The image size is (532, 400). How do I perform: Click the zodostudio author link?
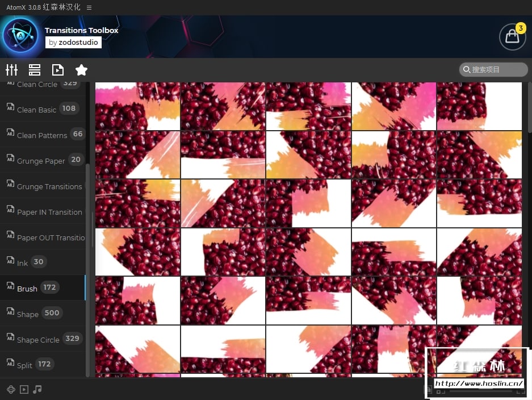pyautogui.click(x=73, y=43)
